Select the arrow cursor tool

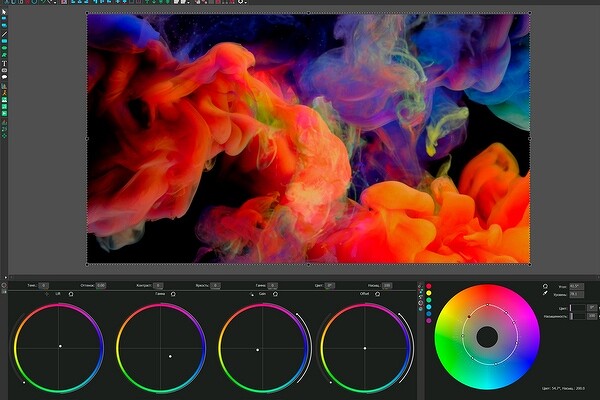[4, 12]
